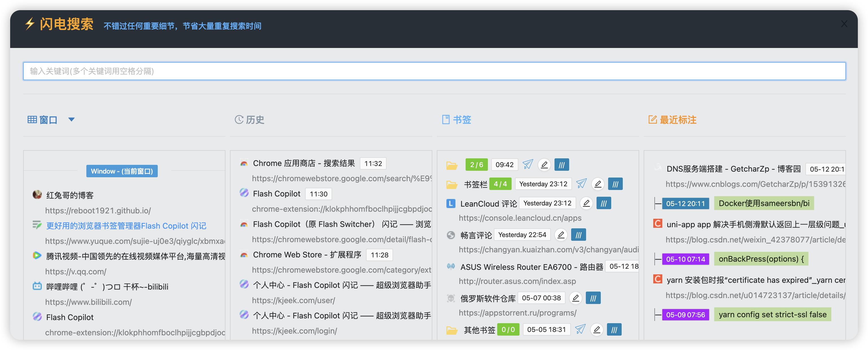
Task: Click the 2 / 6 count badge
Action: [476, 165]
